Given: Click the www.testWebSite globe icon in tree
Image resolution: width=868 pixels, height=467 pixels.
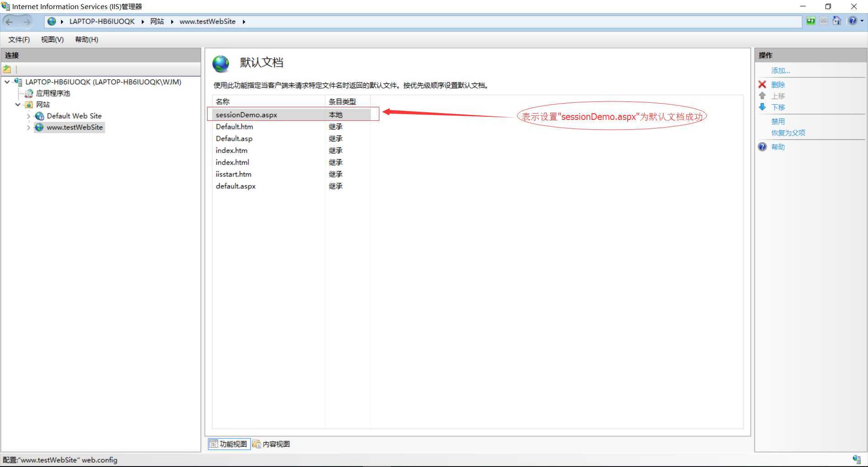Looking at the screenshot, I should click(x=40, y=127).
